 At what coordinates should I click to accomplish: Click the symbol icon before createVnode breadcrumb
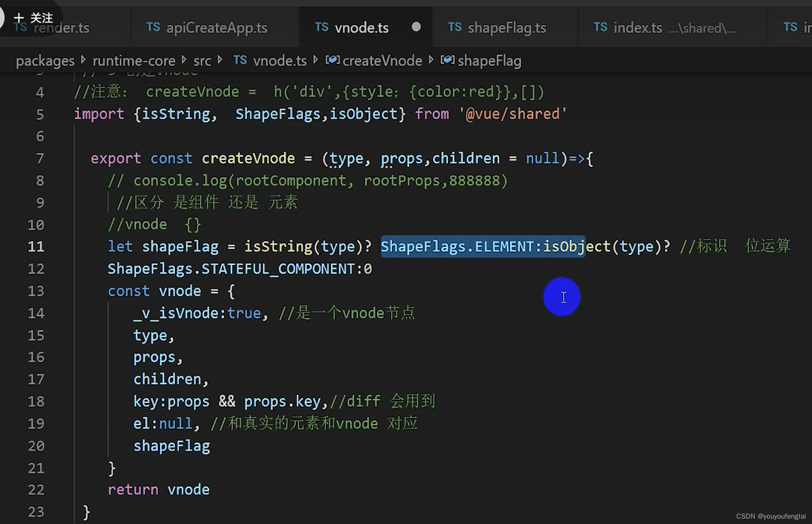(x=333, y=60)
